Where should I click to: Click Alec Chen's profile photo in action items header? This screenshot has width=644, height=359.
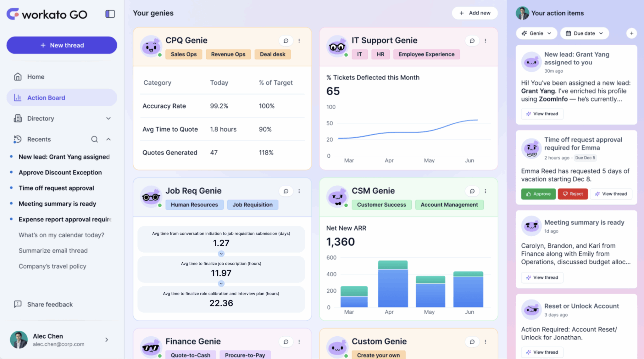522,13
